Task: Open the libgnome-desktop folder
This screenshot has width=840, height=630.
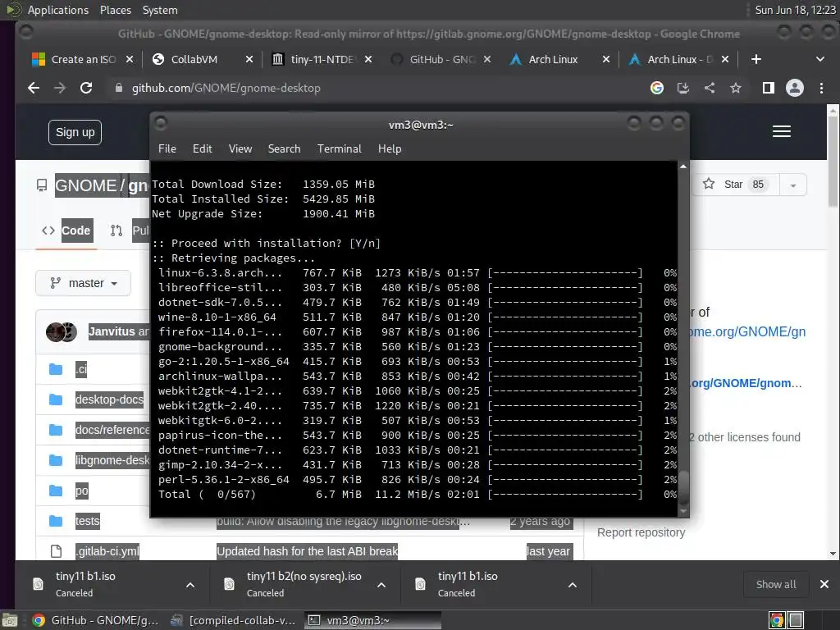Action: [x=112, y=461]
